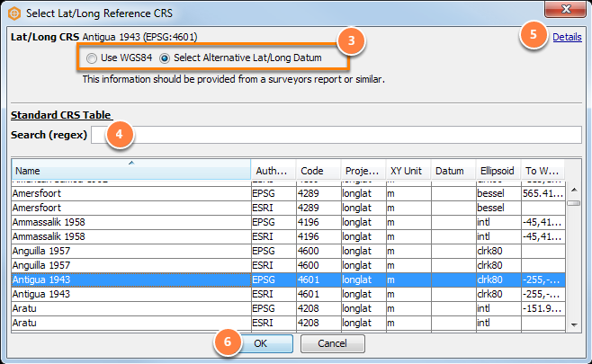Dismiss dialog with the Cancel button
Image resolution: width=592 pixels, height=364 pixels.
[x=332, y=343]
